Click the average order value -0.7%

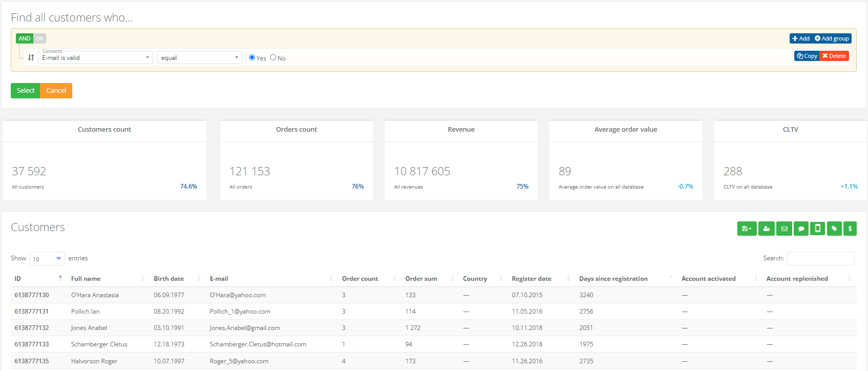685,187
